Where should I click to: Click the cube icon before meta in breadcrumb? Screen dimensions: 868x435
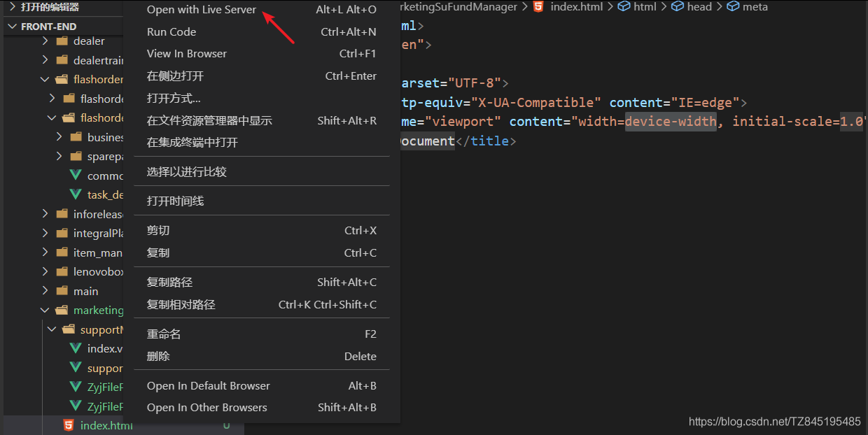(x=732, y=7)
